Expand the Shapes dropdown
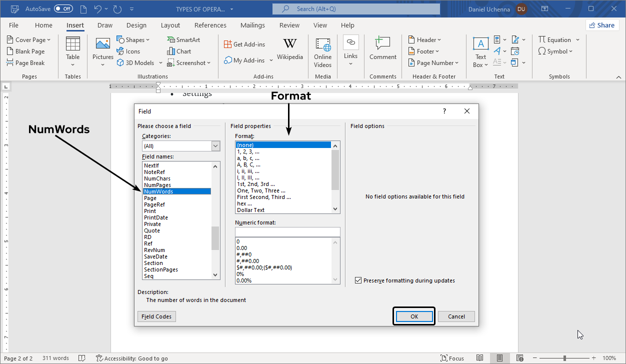 (x=133, y=40)
